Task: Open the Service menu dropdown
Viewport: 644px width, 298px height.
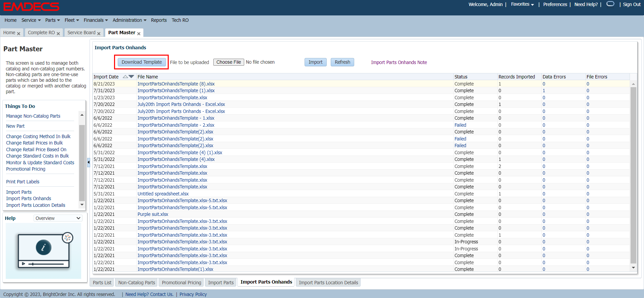Action: (31, 20)
